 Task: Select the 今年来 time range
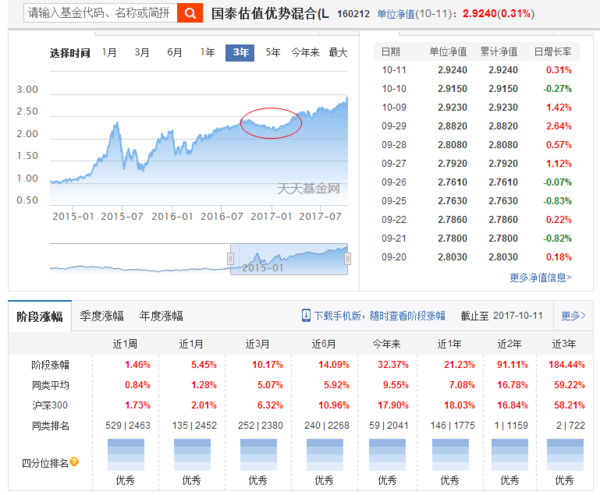tap(305, 52)
